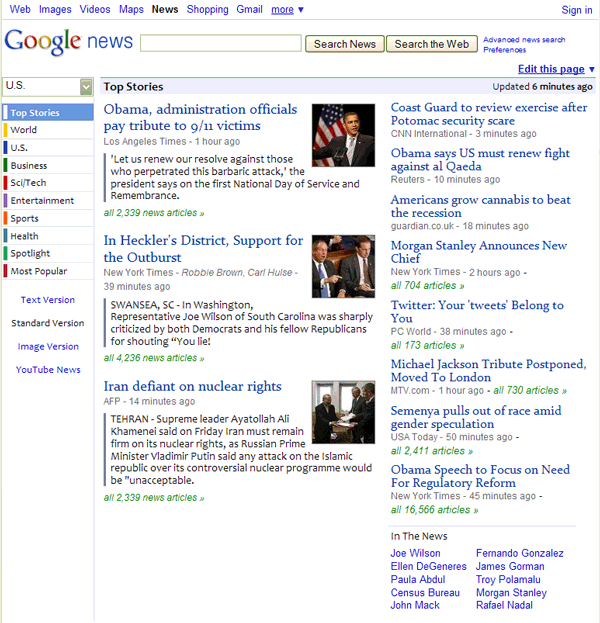
Task: Select Entertainment section in sidebar
Action: tap(48, 200)
